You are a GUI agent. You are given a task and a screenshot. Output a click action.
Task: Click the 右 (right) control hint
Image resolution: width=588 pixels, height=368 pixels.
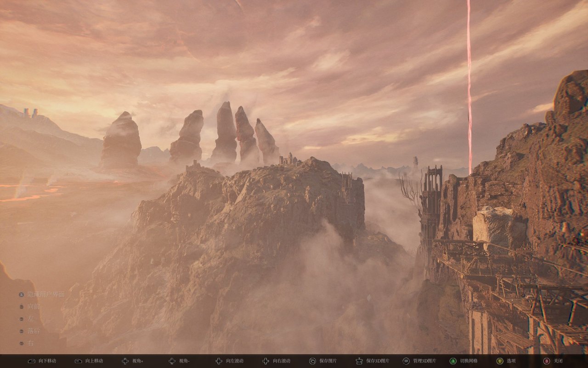click(x=26, y=343)
